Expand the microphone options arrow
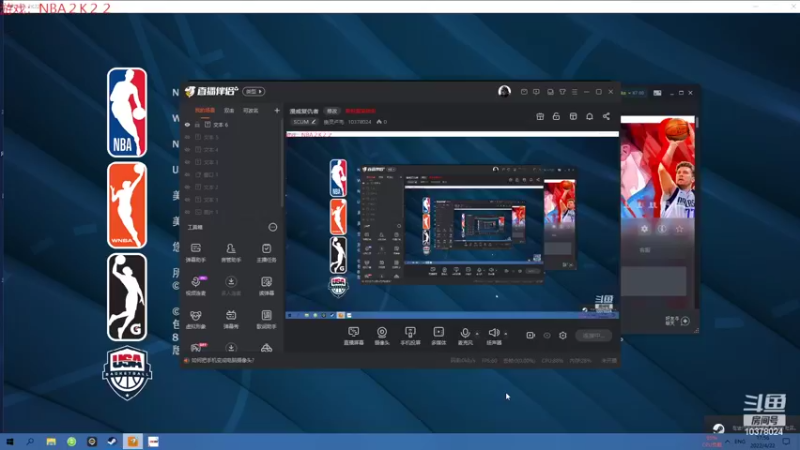 coord(477,334)
